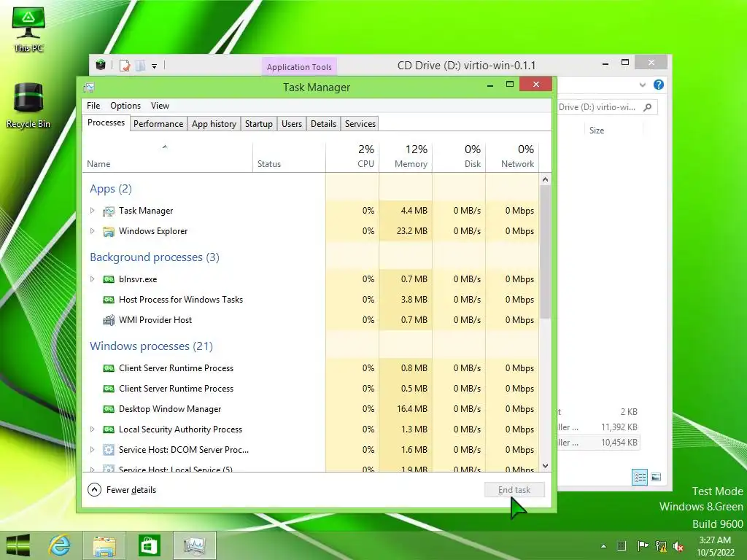Click the process list scroll up arrow

point(545,179)
